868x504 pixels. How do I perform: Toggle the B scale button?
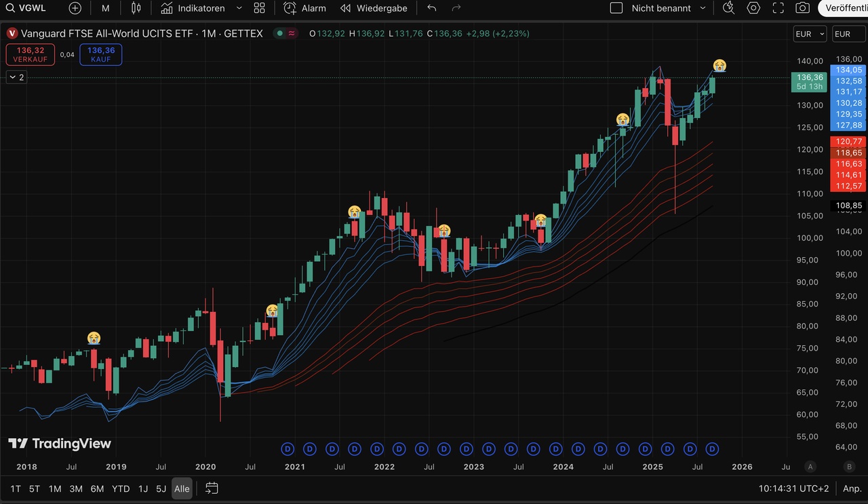(x=850, y=467)
